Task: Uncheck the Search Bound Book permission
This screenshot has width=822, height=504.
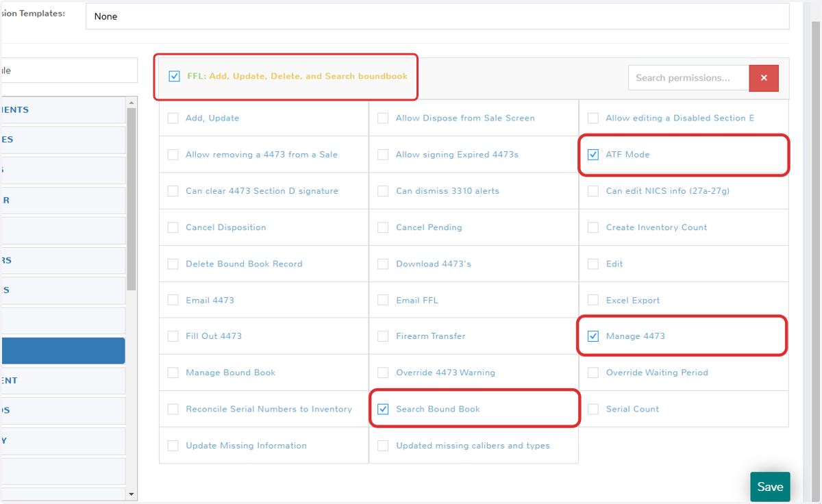Action: click(x=383, y=409)
